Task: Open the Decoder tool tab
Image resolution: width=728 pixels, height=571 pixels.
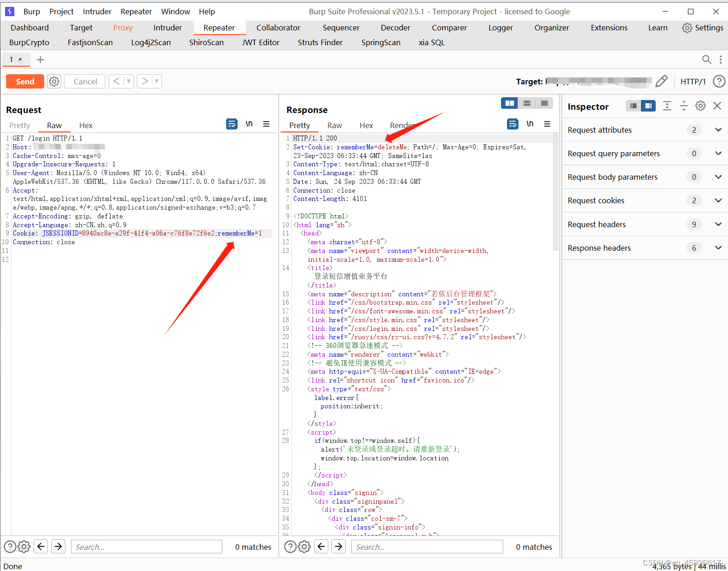Action: pyautogui.click(x=396, y=28)
